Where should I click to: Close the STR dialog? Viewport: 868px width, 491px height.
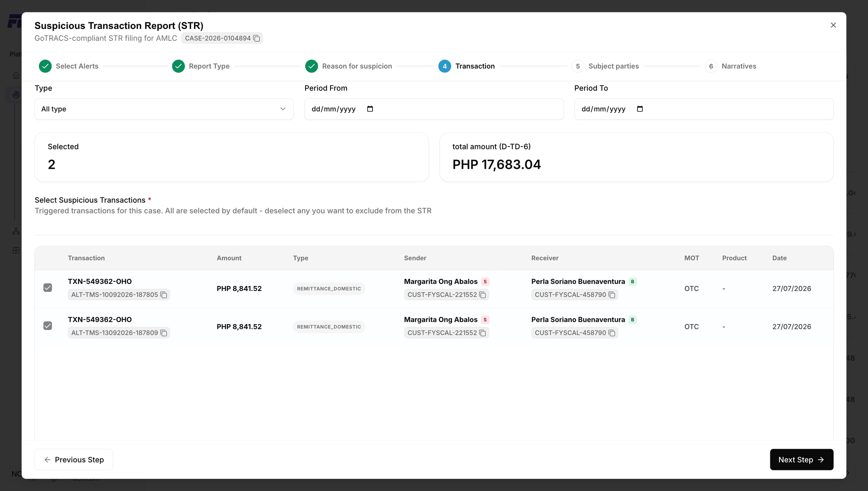833,25
